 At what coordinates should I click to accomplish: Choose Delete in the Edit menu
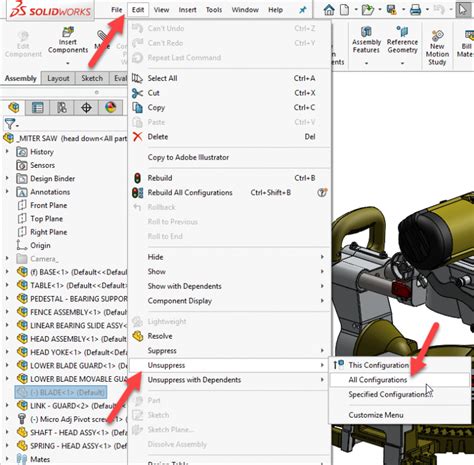pos(230,137)
